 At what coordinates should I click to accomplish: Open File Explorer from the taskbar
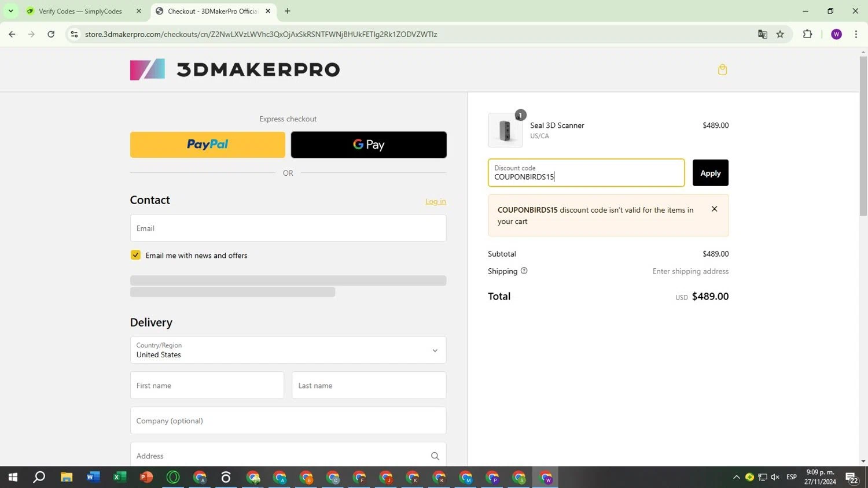(67, 477)
